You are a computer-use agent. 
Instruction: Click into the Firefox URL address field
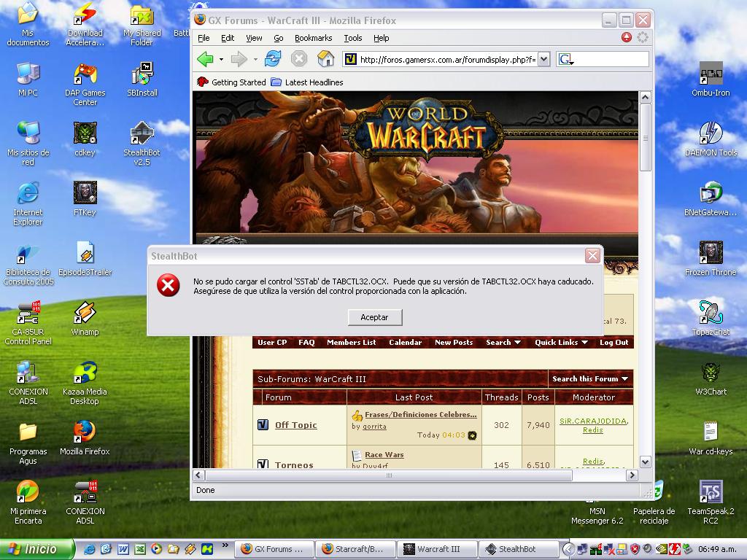[x=447, y=60]
